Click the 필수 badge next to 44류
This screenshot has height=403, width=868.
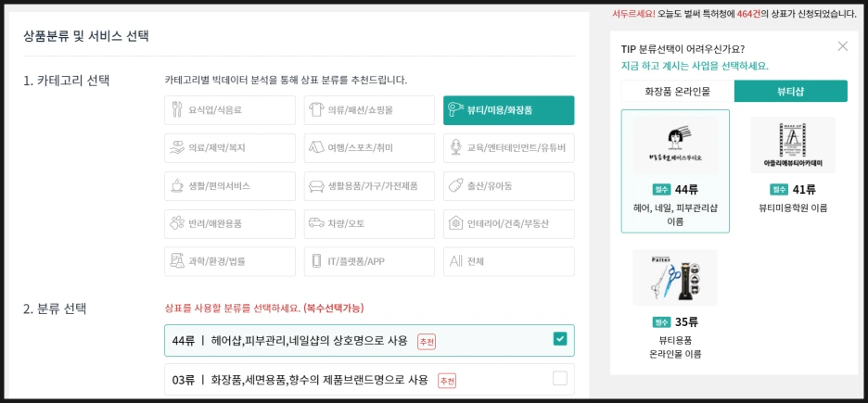pyautogui.click(x=661, y=190)
